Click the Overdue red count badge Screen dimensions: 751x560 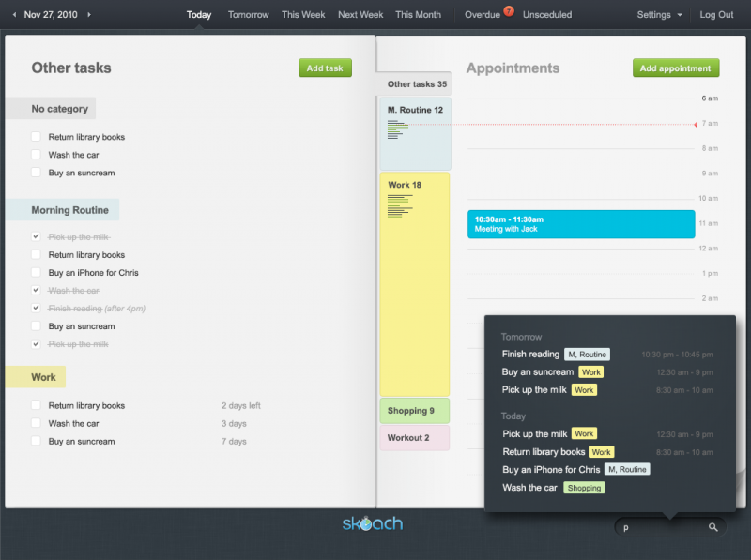pyautogui.click(x=509, y=11)
